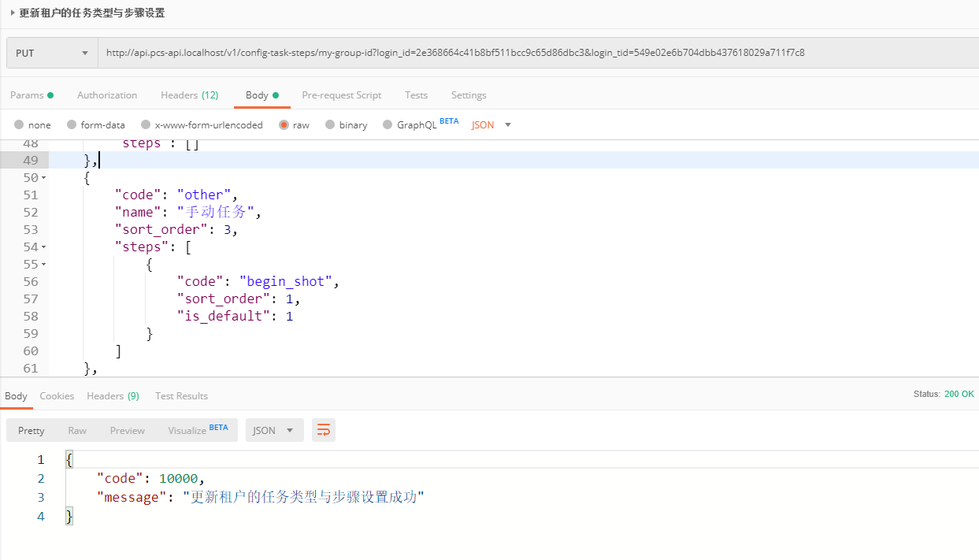Open the Pre-request Script tab
The height and width of the screenshot is (560, 979).
341,95
